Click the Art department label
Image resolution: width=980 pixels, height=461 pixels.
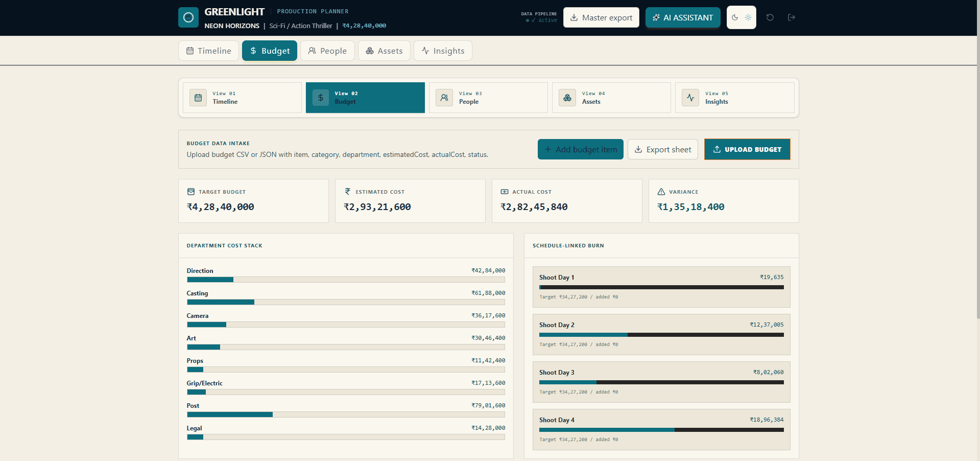pos(192,338)
